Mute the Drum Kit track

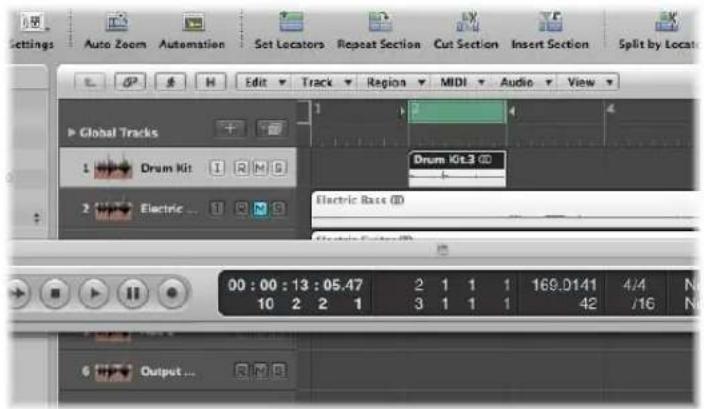(x=260, y=168)
